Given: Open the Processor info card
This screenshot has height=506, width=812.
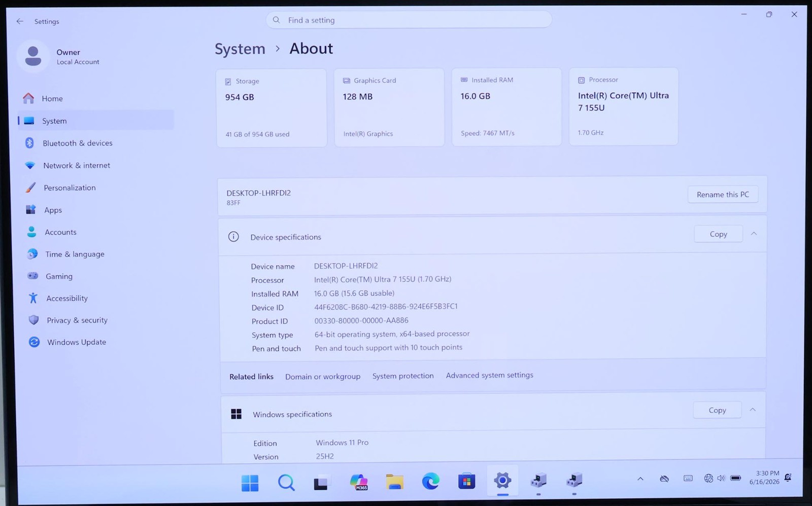Looking at the screenshot, I should pyautogui.click(x=623, y=106).
